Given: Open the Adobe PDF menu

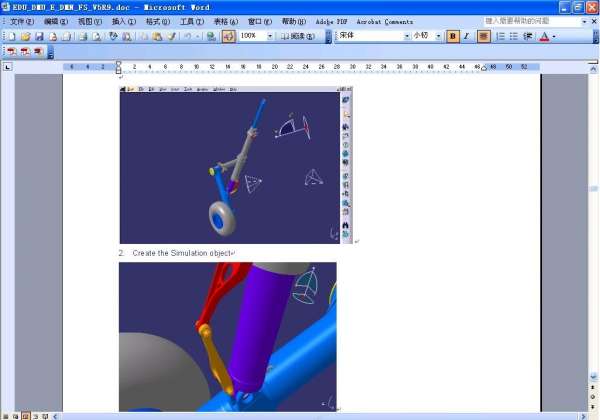Looking at the screenshot, I should coord(333,21).
